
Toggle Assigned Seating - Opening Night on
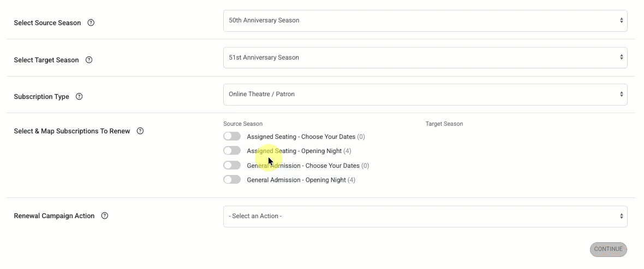point(232,150)
